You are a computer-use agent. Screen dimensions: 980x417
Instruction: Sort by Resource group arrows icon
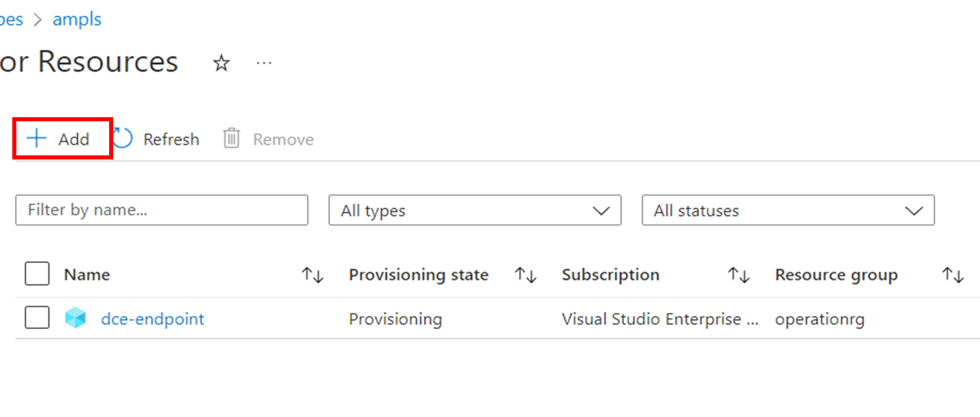(952, 275)
